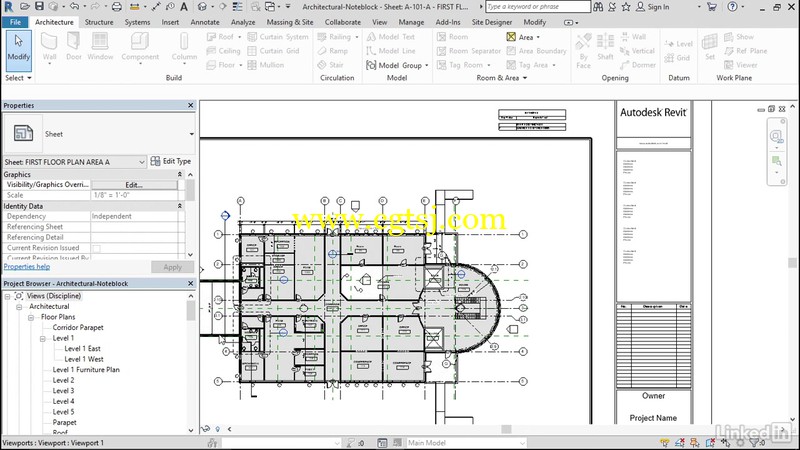
Task: Select the Room tool
Action: (453, 37)
